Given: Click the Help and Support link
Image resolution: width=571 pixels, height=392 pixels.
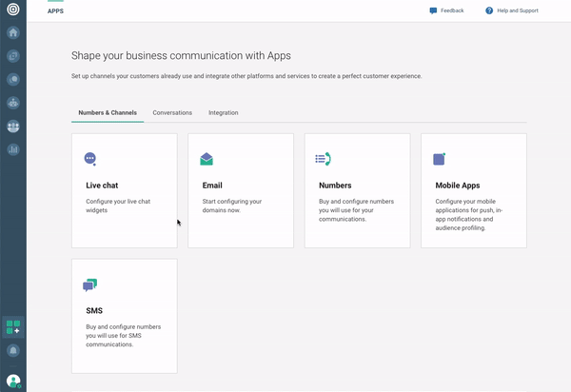Looking at the screenshot, I should coord(517,10).
